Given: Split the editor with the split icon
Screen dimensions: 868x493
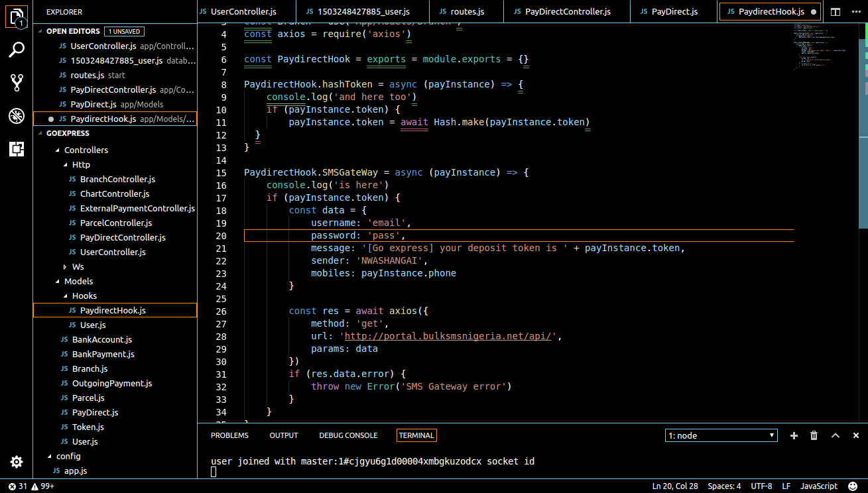Looking at the screenshot, I should [836, 12].
